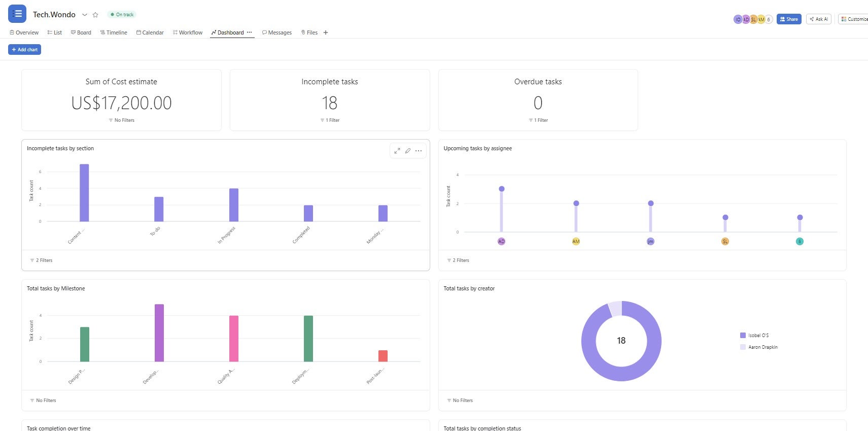Open the Incomplete tasks number card
The image size is (868, 431).
(x=330, y=100)
